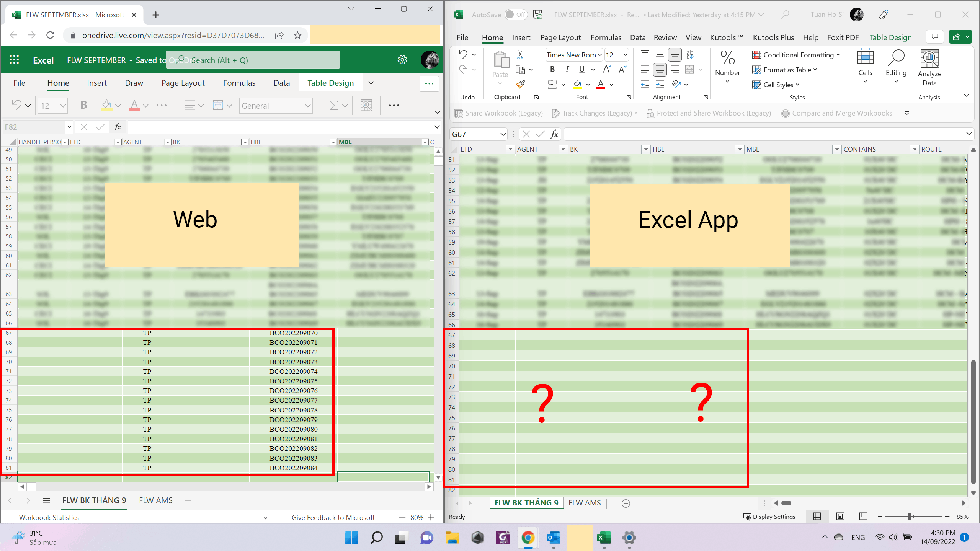
Task: Open the Formulas tab in desktop Excel
Action: pos(606,37)
